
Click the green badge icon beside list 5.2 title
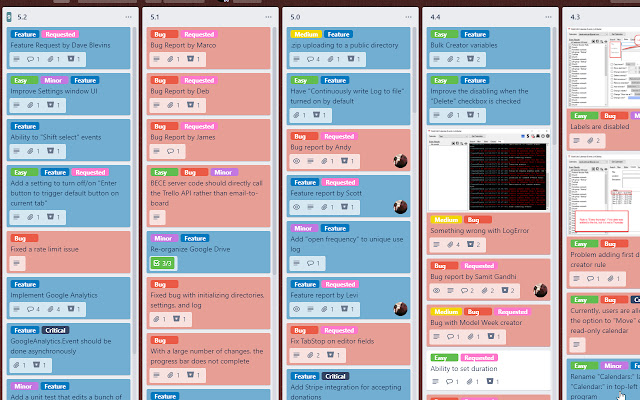[x=9, y=17]
